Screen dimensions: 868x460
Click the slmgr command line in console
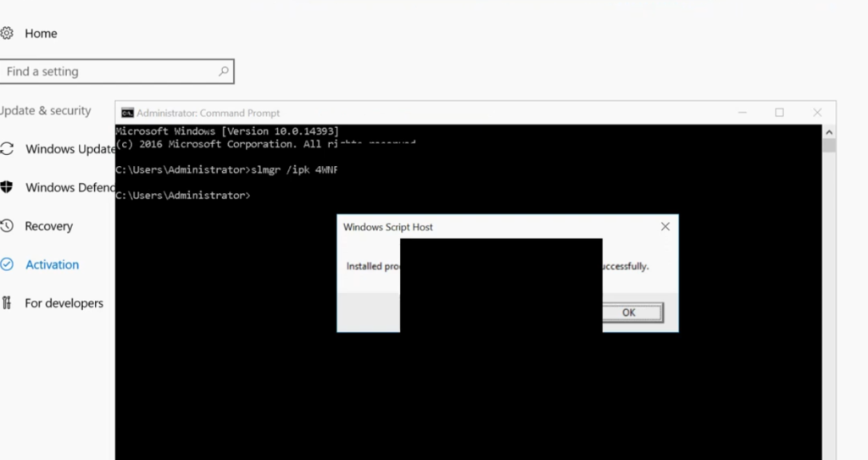pyautogui.click(x=225, y=169)
